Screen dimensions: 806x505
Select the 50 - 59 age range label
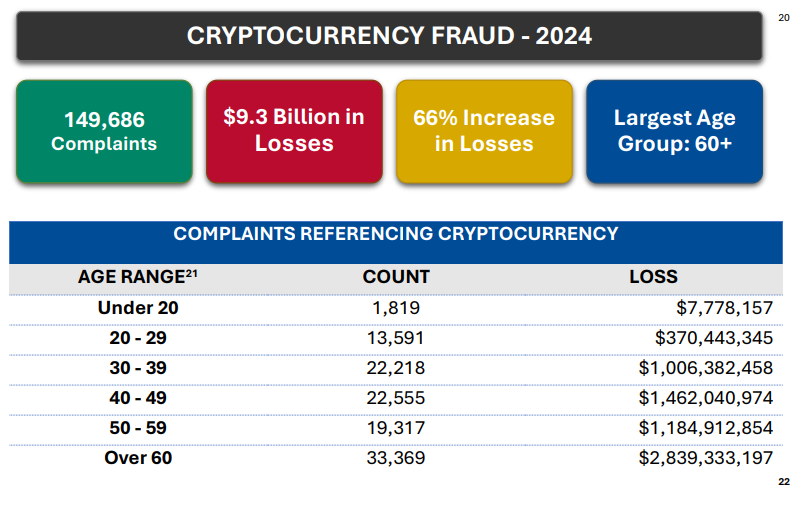(138, 428)
